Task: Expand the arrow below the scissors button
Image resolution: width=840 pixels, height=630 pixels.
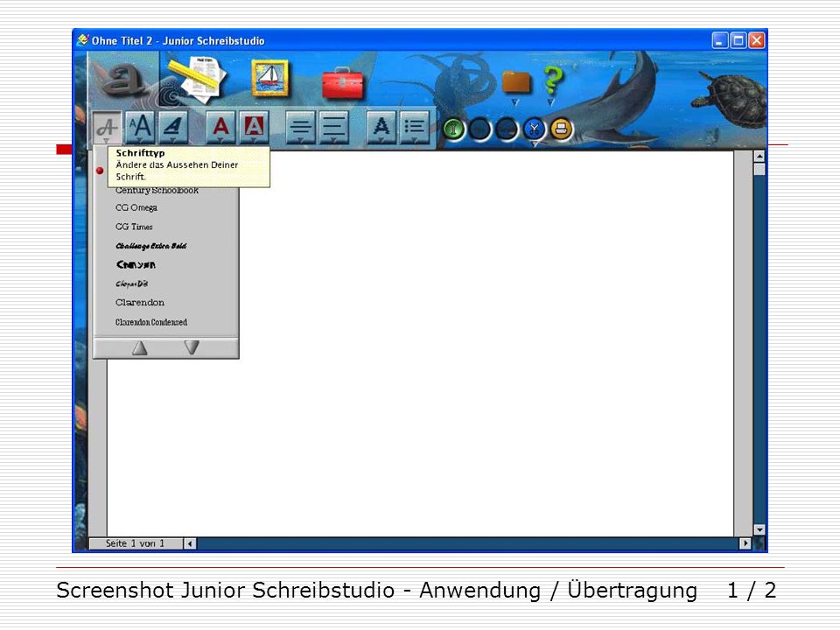Action: [x=534, y=143]
